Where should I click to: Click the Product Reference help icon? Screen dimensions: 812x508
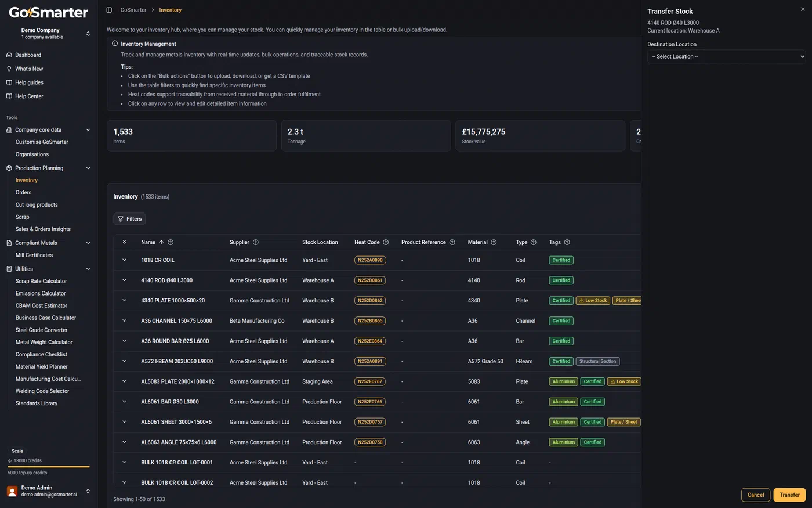pyautogui.click(x=452, y=242)
